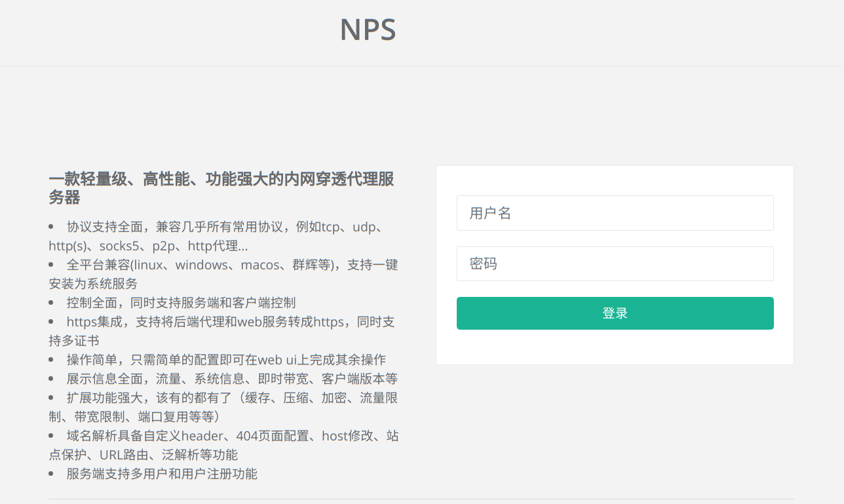This screenshot has height=504, width=844.
Task: Click the 控制全面 control feature bullet
Action: (x=181, y=302)
